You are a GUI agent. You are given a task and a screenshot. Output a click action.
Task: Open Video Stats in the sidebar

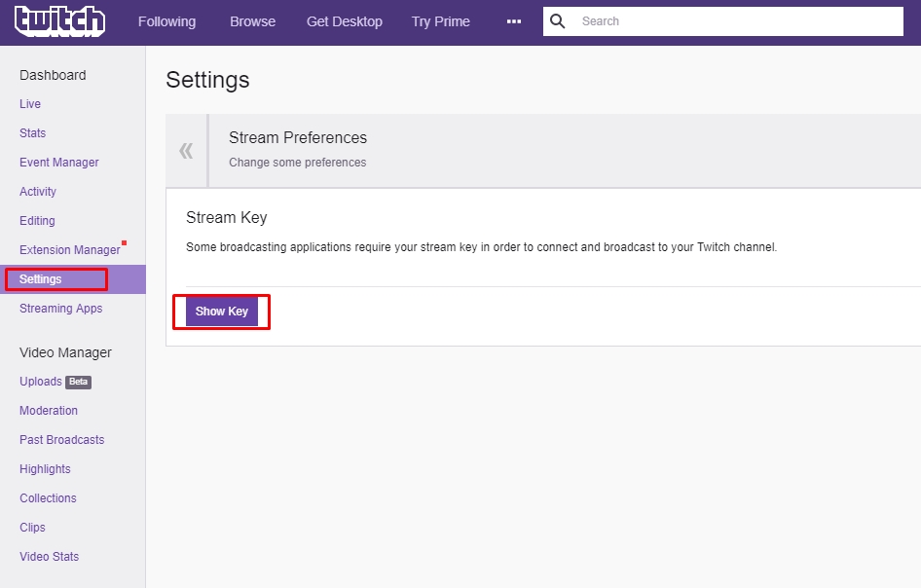(49, 556)
